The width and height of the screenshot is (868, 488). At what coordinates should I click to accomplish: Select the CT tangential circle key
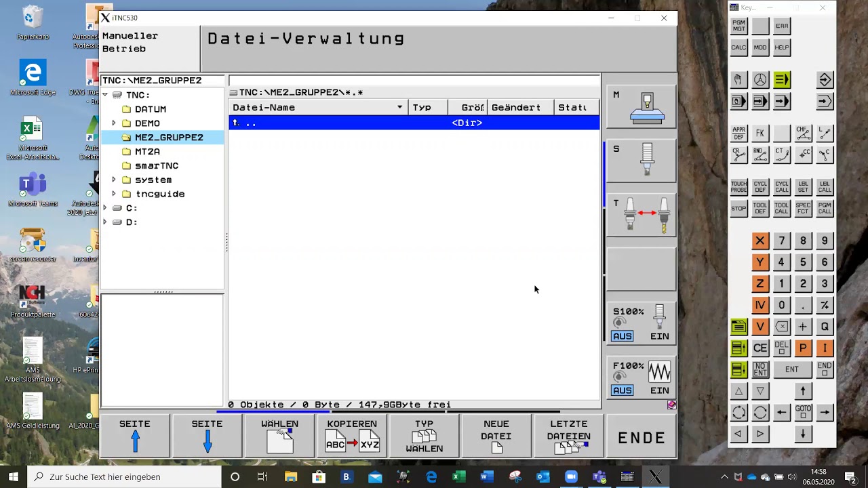tap(782, 155)
